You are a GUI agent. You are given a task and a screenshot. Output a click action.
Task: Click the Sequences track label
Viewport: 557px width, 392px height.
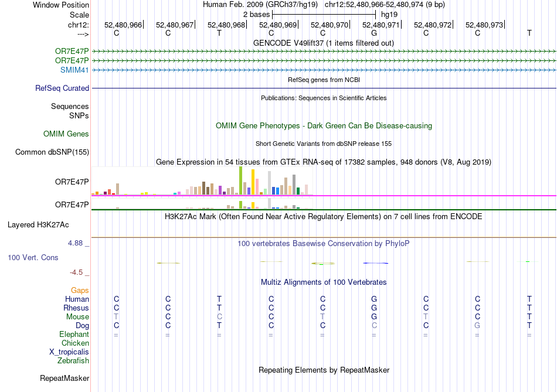click(70, 106)
